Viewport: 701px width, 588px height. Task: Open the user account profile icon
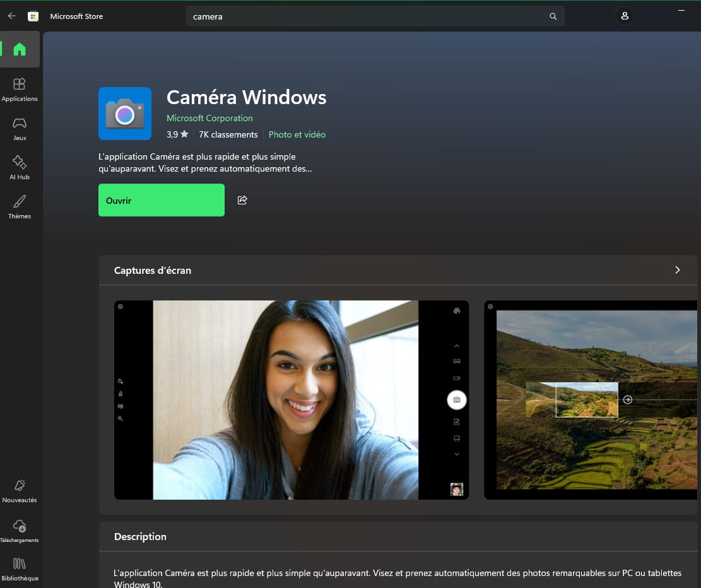(x=624, y=16)
